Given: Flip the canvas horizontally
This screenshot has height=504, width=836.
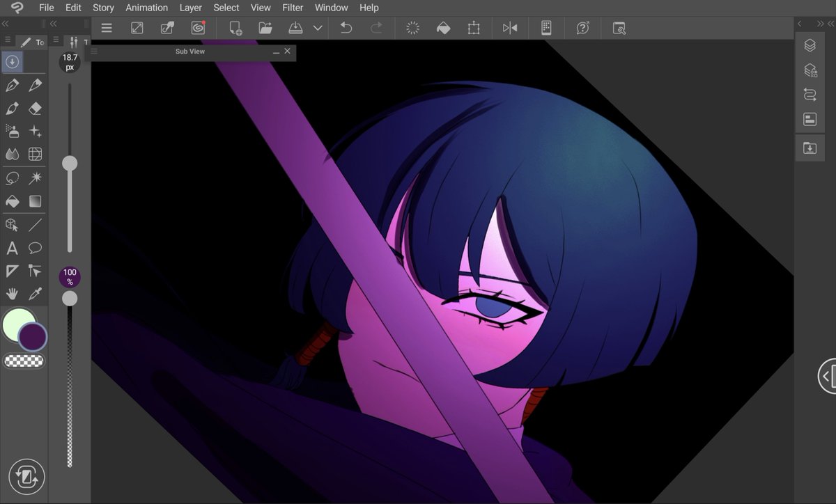Looking at the screenshot, I should point(510,28).
